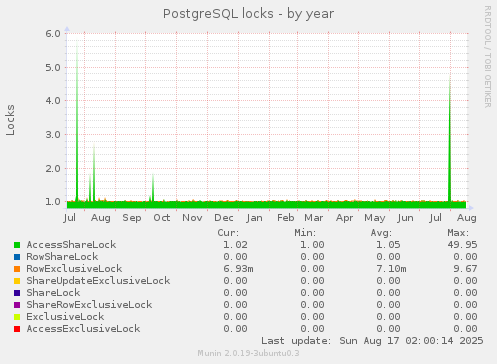Click the purple ShareRowExclusiveLock legend swatch
The height and width of the screenshot is (364, 497).
17,305
